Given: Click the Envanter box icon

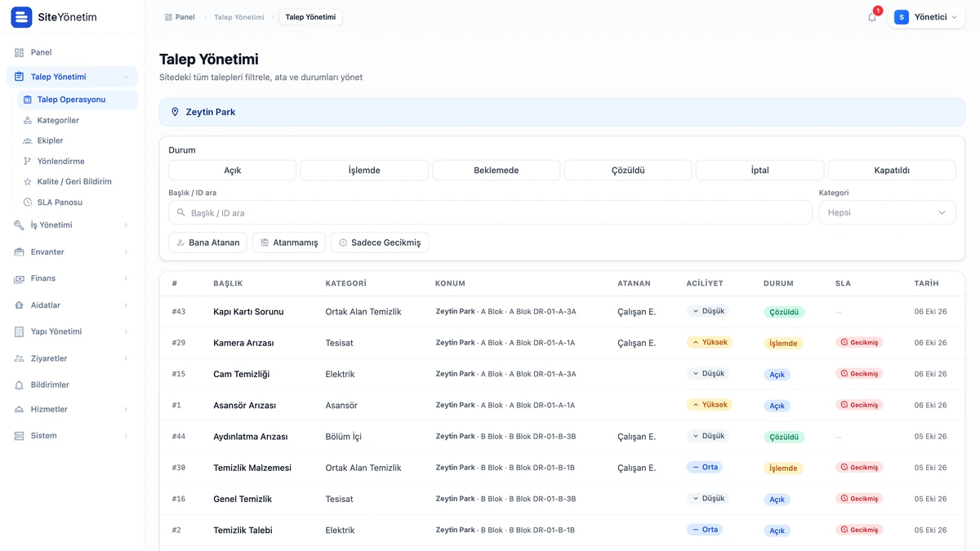Looking at the screenshot, I should point(20,251).
